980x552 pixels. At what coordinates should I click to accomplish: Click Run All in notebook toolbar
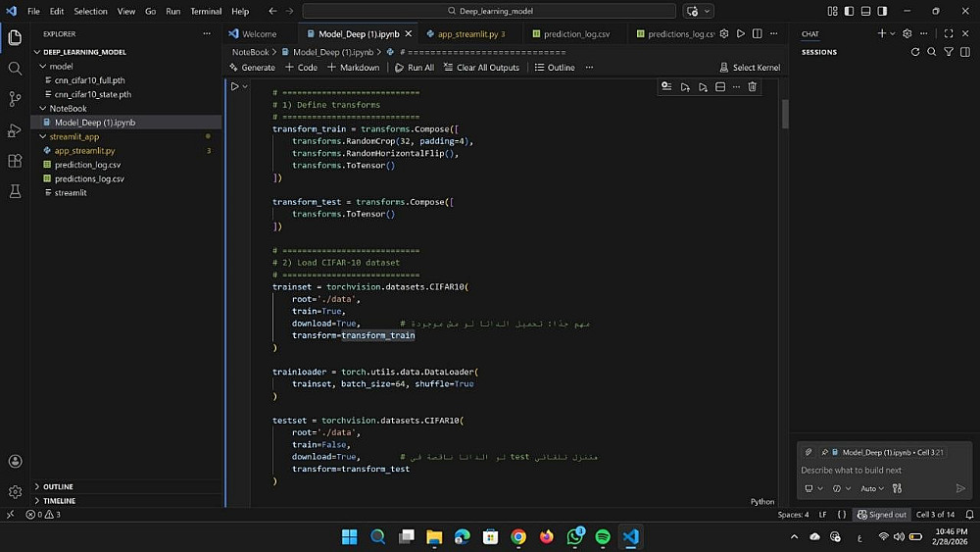(x=415, y=68)
